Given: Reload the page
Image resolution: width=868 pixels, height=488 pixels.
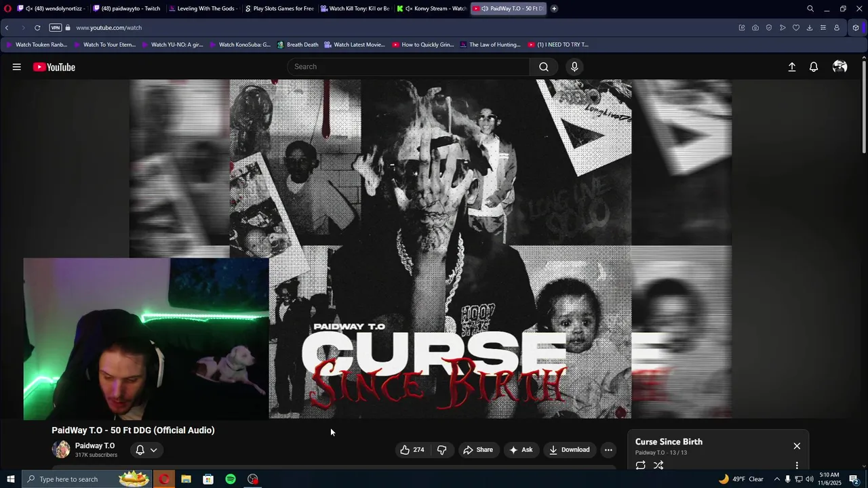Looking at the screenshot, I should (x=37, y=28).
